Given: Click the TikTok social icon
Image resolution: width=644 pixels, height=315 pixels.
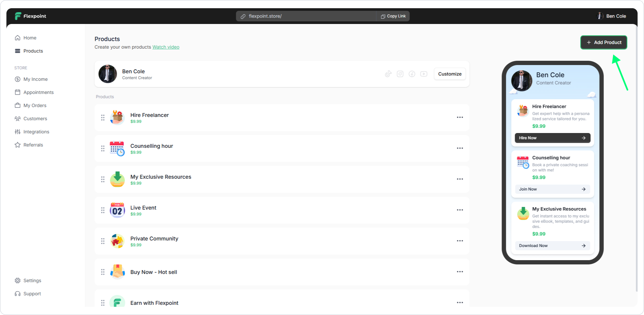Looking at the screenshot, I should click(388, 74).
